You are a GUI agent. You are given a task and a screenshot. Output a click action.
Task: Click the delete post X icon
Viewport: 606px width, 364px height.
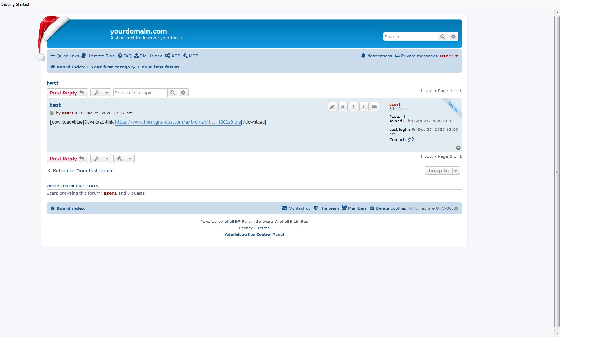click(x=343, y=107)
